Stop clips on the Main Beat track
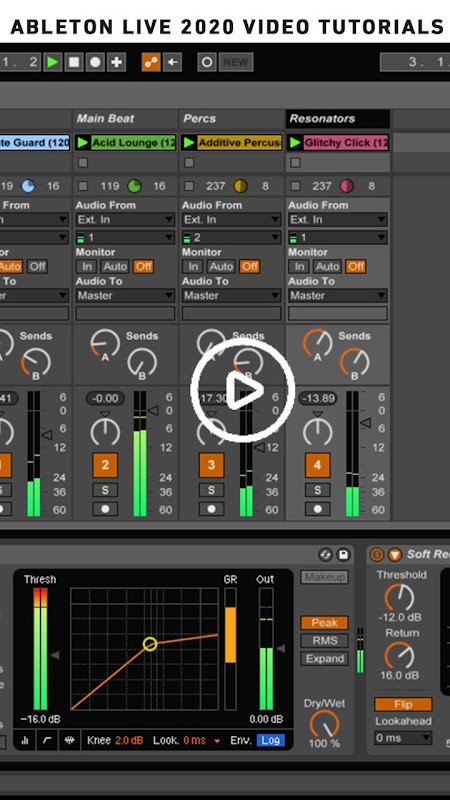Screen dimensions: 450x800 click(x=83, y=186)
